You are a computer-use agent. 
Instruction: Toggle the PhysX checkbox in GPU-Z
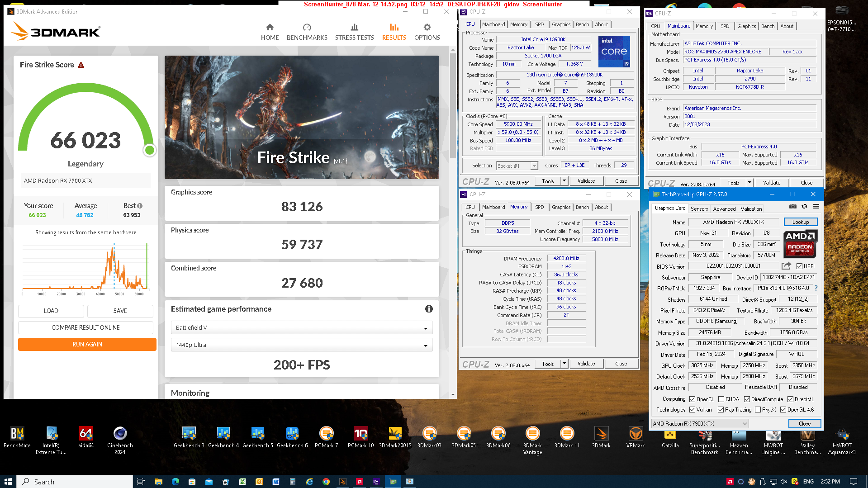pos(758,410)
